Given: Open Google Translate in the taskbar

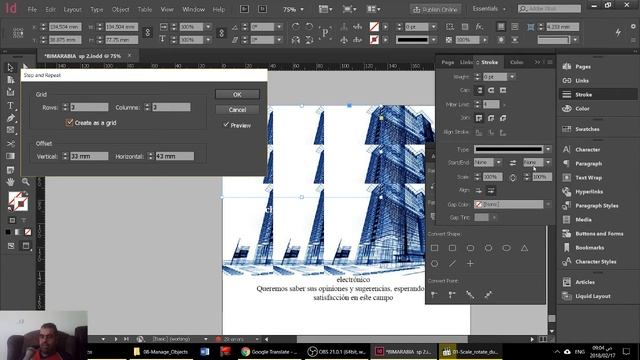Looking at the screenshot, I should pos(269,352).
